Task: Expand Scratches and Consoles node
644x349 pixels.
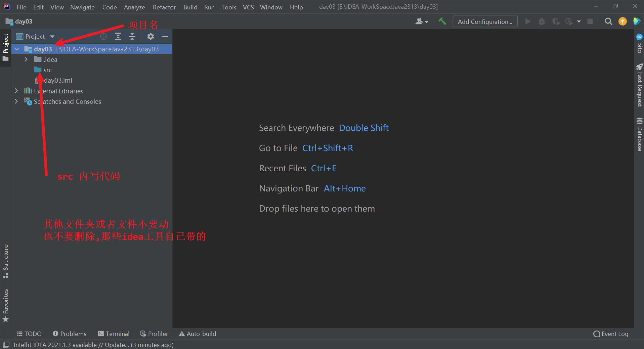Action: point(16,101)
